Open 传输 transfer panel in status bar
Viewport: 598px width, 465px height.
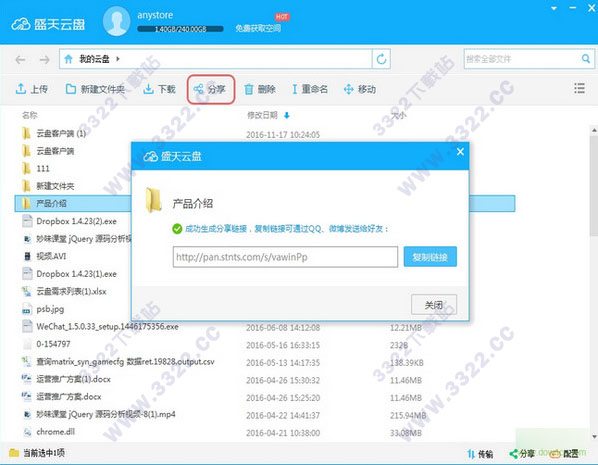tap(480, 454)
